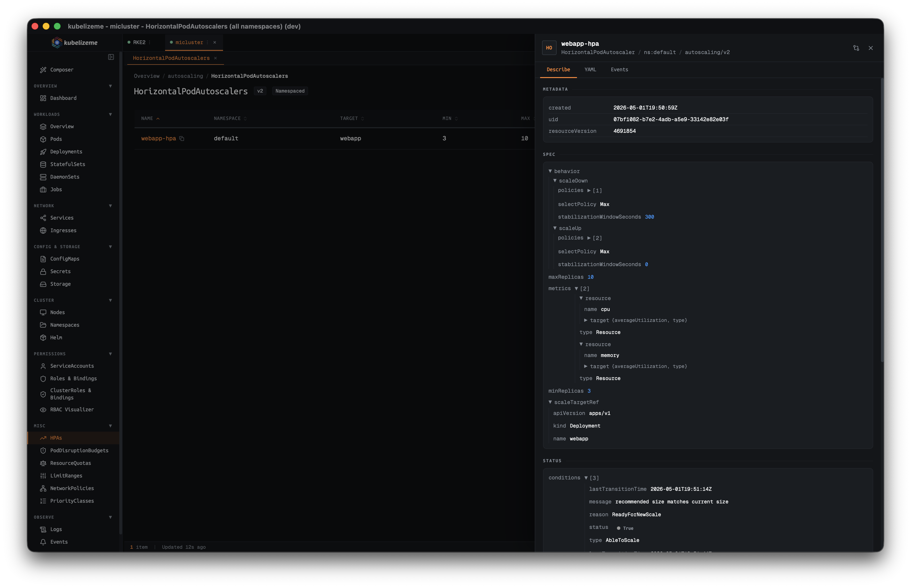The image size is (911, 588).
Task: Close the HorizontalPodAutoscalers resource tab
Action: (215, 58)
